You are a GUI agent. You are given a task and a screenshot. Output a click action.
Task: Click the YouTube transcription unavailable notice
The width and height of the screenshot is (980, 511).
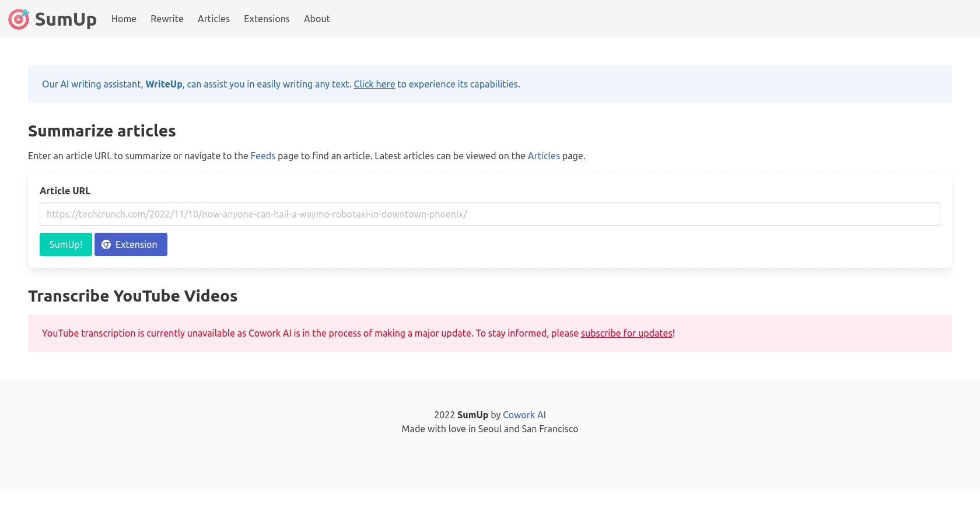[490, 333]
